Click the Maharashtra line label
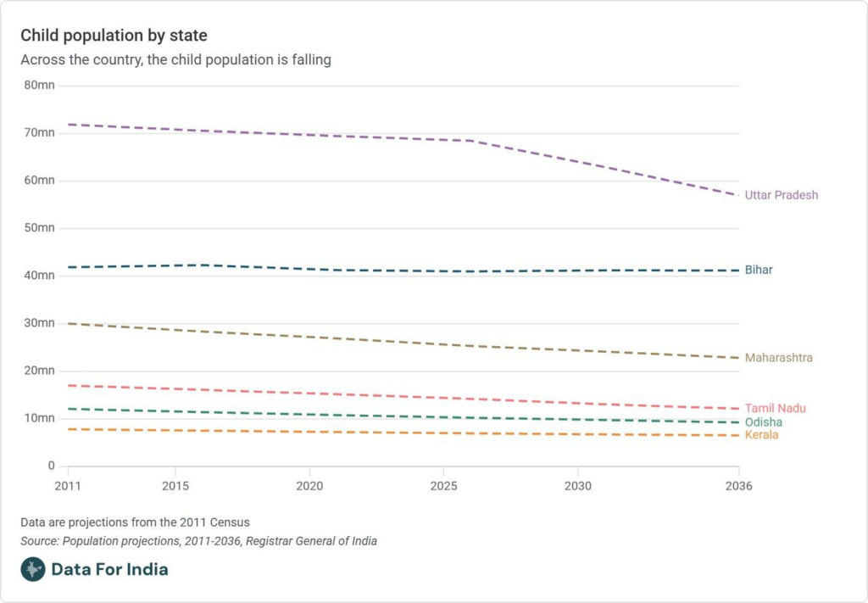 (x=778, y=358)
